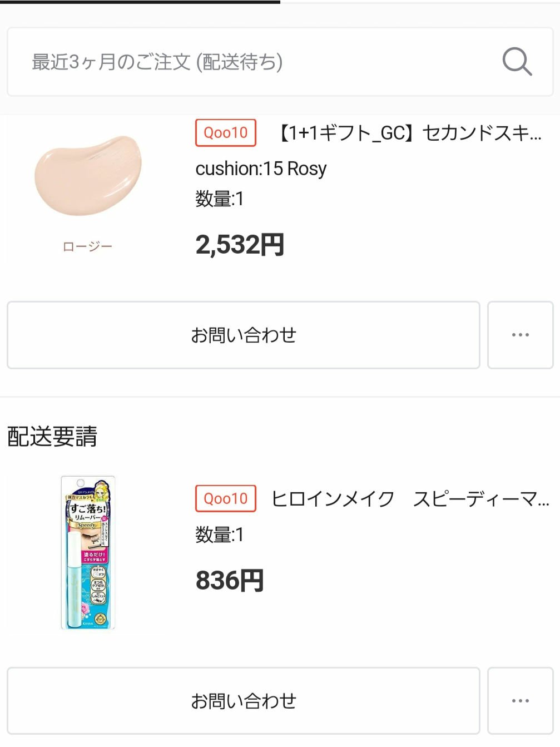Click the Qoo10 badge beside ヒロインメイク
The height and width of the screenshot is (747, 560).
pyautogui.click(x=225, y=498)
